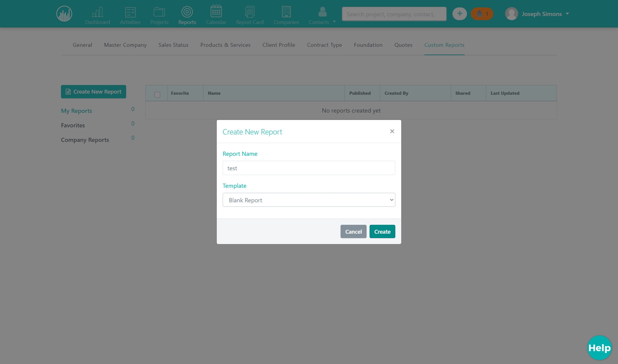Screen dimensions: 618x364
Task: Click the Create button in dialog
Action: [382, 232]
